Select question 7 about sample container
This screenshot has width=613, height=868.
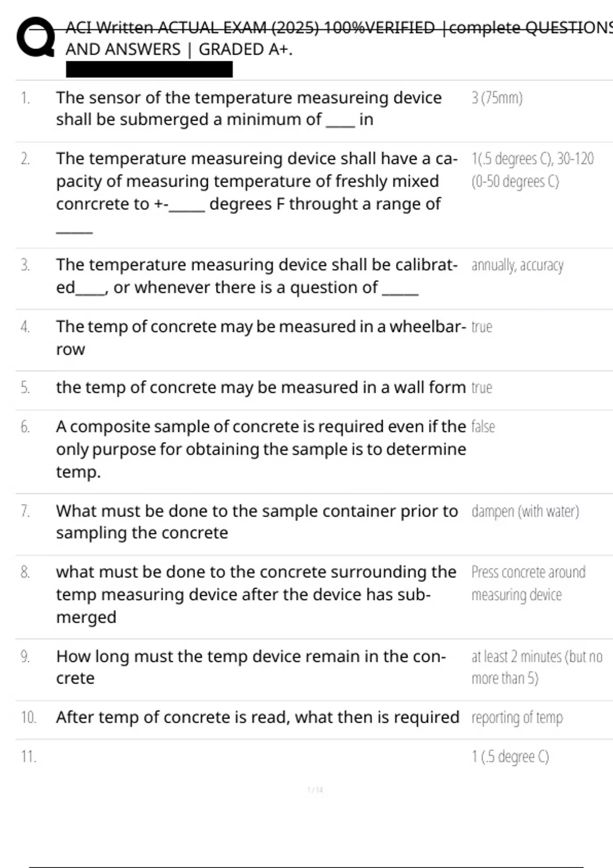[256, 521]
